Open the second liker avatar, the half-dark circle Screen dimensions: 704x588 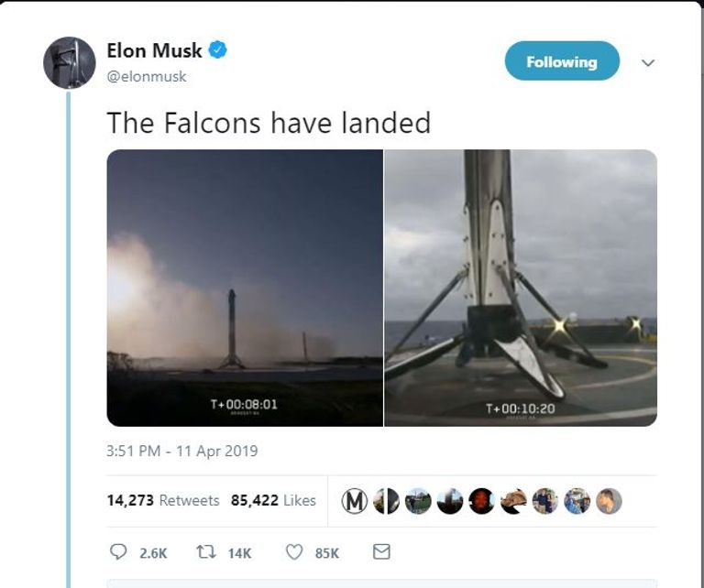pyautogui.click(x=386, y=501)
